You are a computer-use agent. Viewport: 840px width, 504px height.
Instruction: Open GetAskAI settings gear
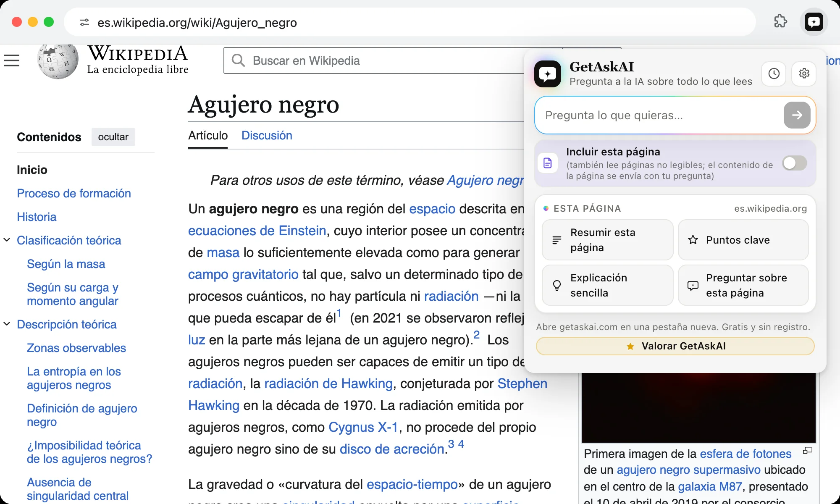(804, 73)
